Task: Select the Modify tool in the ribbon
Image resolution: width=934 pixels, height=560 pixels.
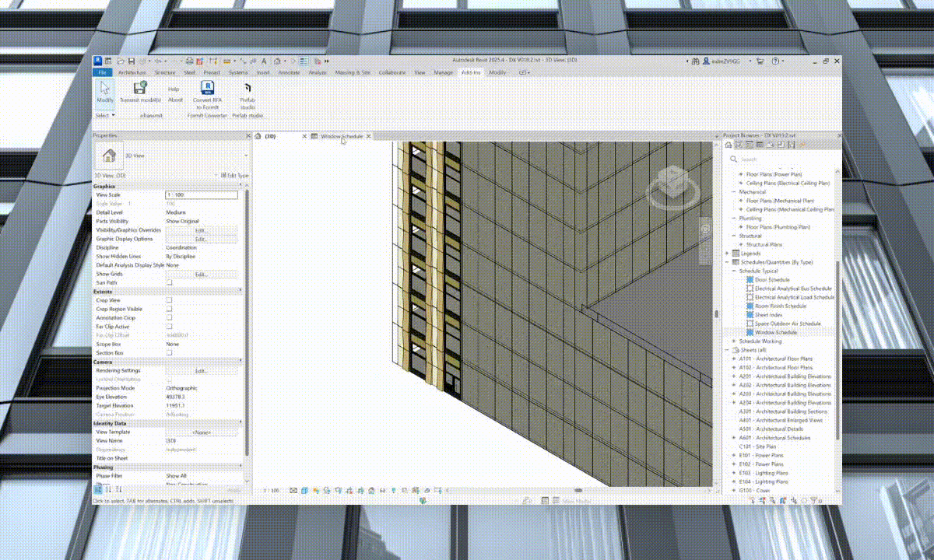Action: point(104,92)
